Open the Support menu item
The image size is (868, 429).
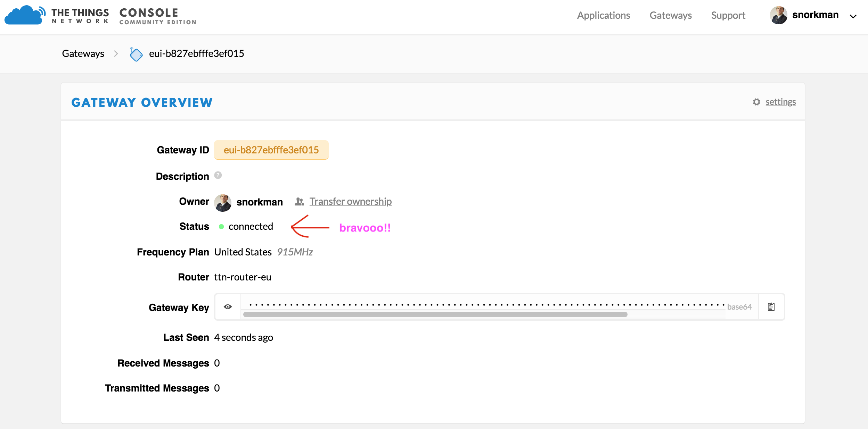point(728,15)
